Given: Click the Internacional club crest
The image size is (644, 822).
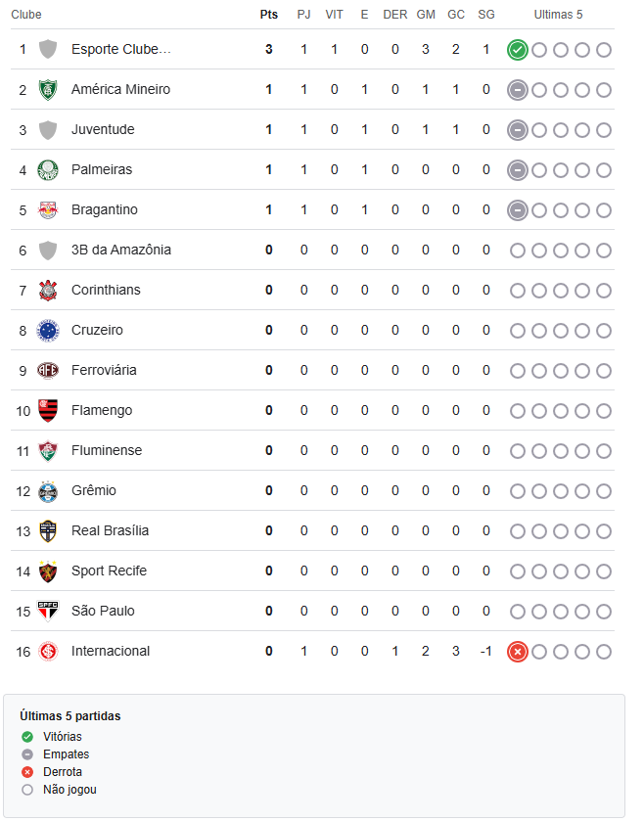Looking at the screenshot, I should coord(48,652).
